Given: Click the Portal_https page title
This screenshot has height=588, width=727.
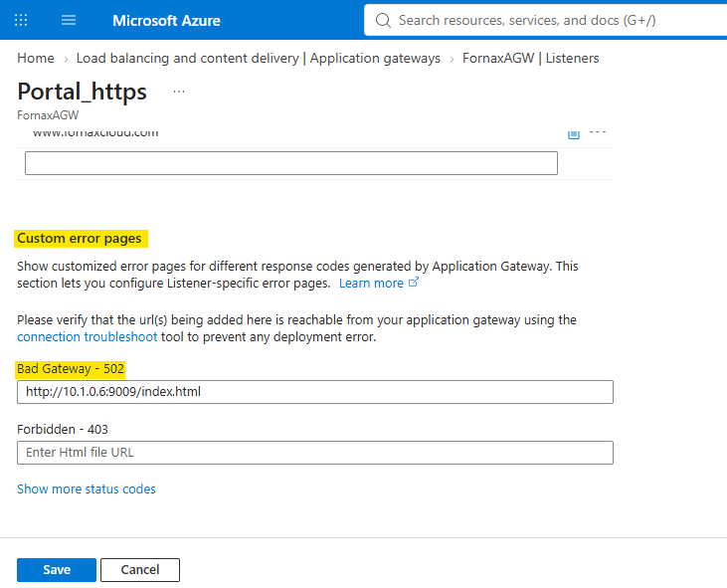Looking at the screenshot, I should [x=83, y=92].
